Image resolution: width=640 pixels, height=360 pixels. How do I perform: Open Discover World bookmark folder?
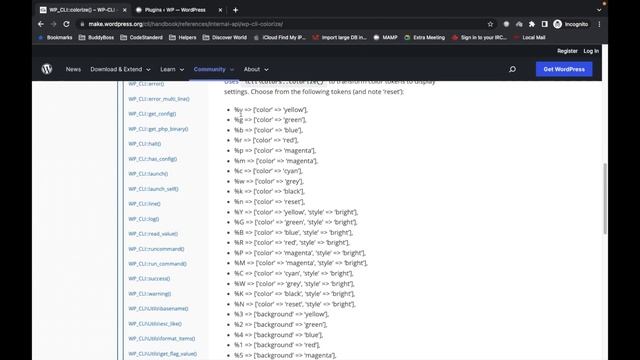pos(225,37)
